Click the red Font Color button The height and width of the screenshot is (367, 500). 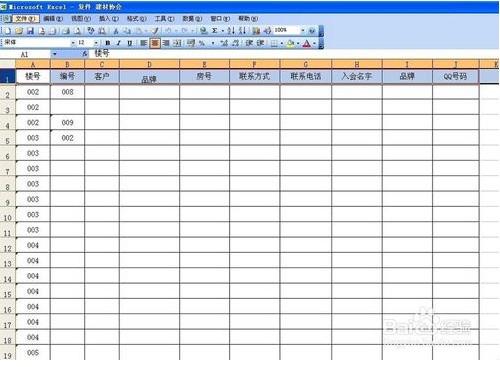pos(306,43)
